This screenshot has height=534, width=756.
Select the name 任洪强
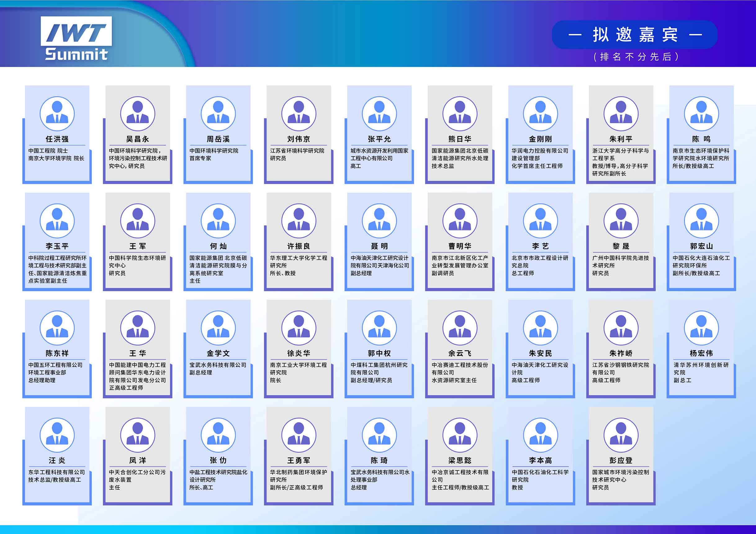point(57,139)
